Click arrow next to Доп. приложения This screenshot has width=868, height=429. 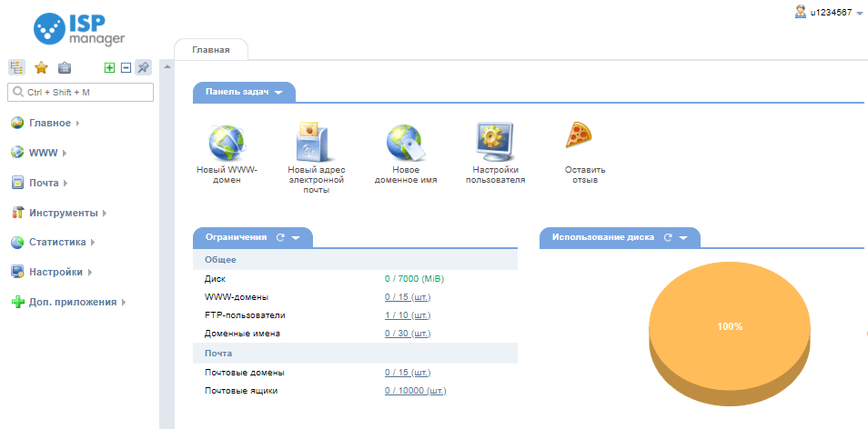tap(124, 303)
